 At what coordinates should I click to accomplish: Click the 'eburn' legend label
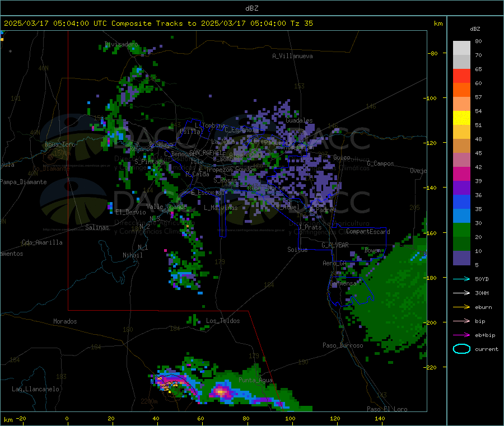(483, 307)
